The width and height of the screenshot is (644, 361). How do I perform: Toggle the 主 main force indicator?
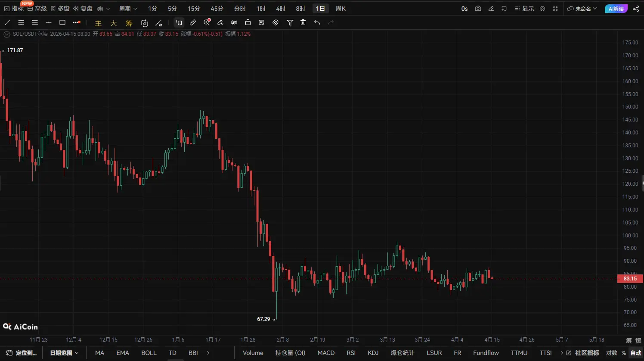(x=98, y=23)
